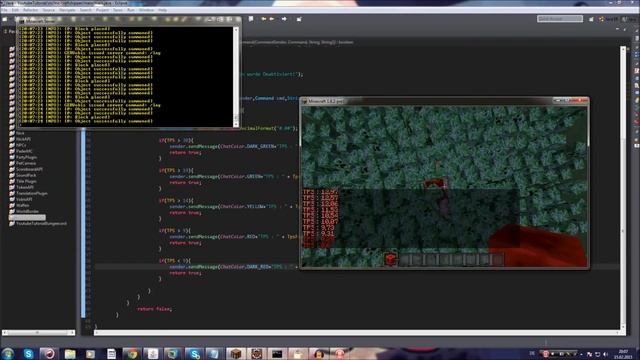This screenshot has height=360, width=640.
Task: Select the redstone block hotbar slot in Minecraft
Action: 391,259
